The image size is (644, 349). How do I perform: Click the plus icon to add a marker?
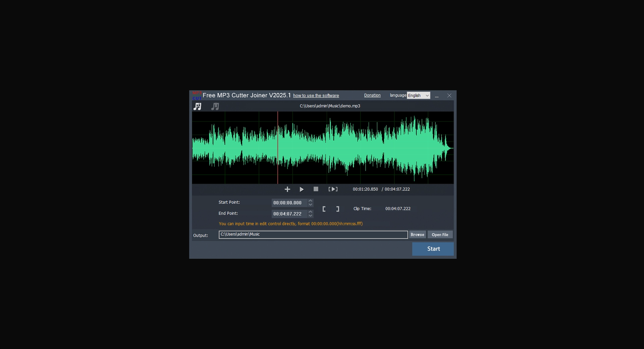pos(287,189)
